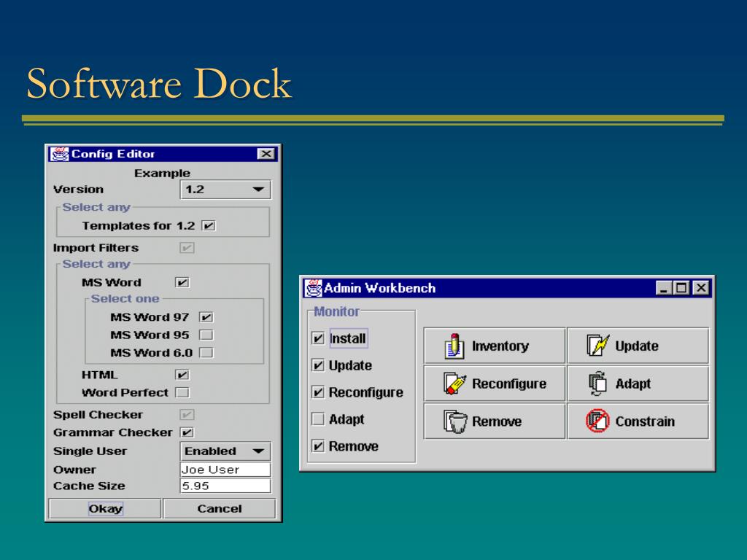Click the Single User label
Viewport: 747px width, 560px height.
tap(90, 451)
